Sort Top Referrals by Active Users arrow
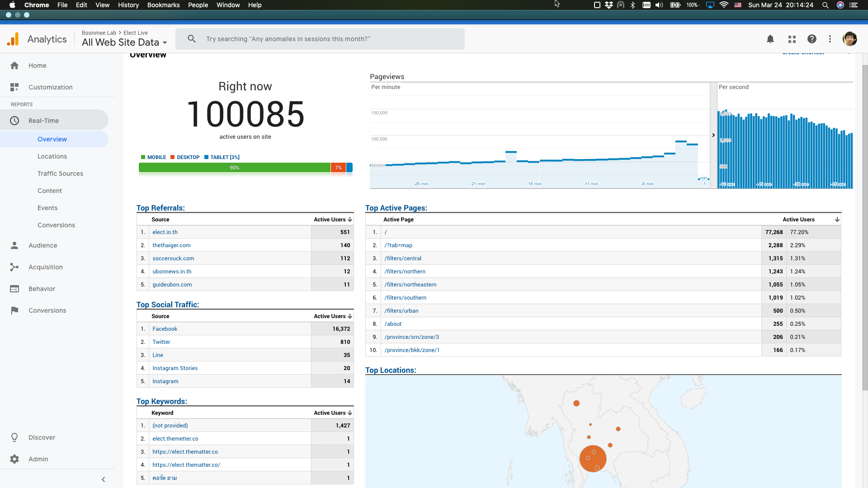Image resolution: width=868 pixels, height=488 pixels. pos(350,220)
